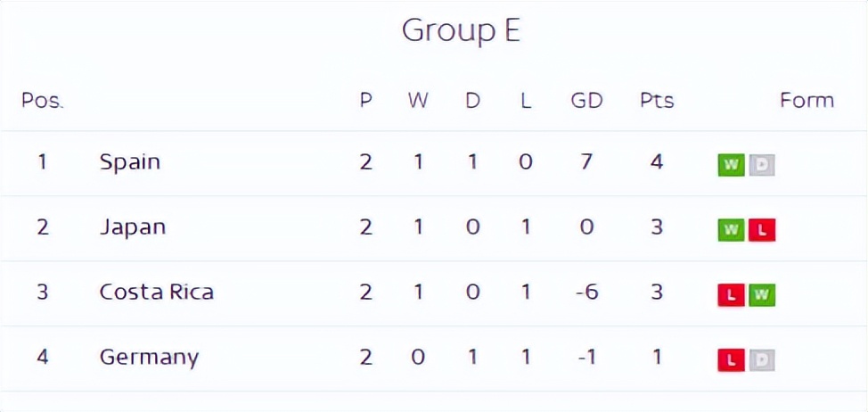This screenshot has width=868, height=412.
Task: Click Costa Rica's red L form badge
Action: point(731,295)
